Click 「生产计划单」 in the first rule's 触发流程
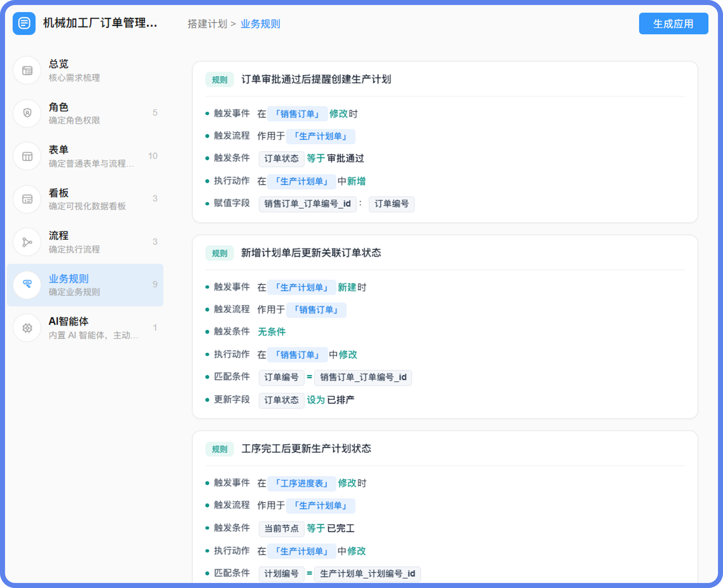Screen dimensions: 723x588 321,136
